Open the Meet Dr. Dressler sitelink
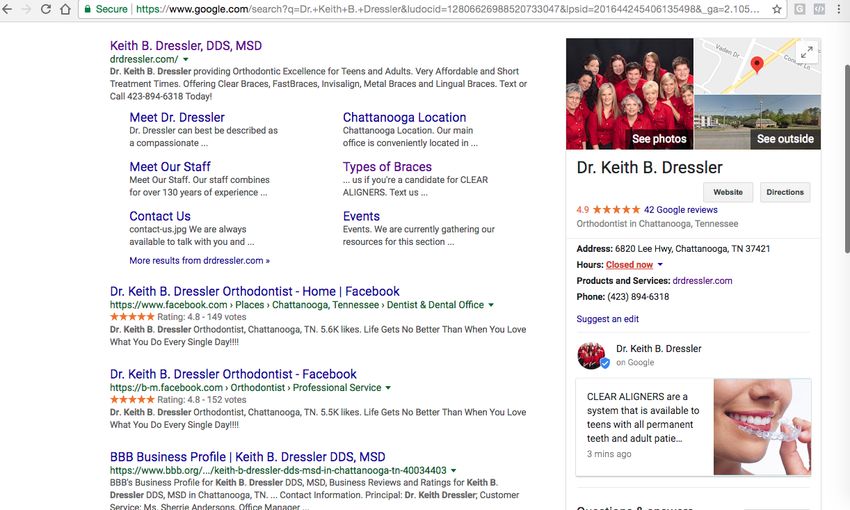This screenshot has width=850, height=510. click(177, 117)
